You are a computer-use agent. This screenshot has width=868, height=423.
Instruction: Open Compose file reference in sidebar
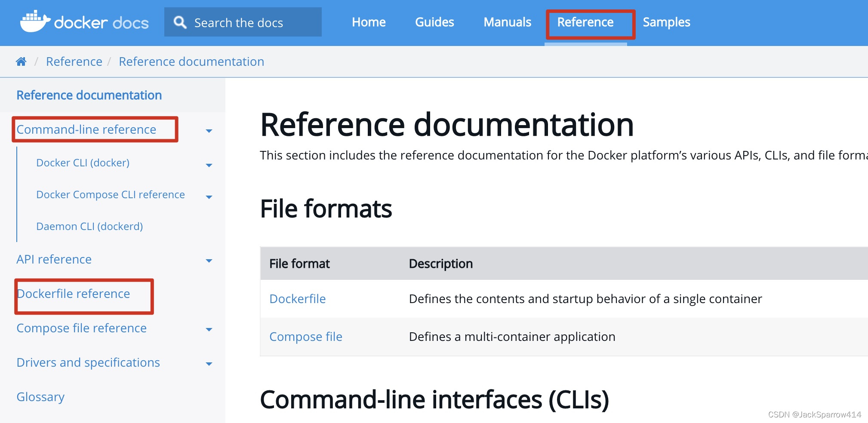81,328
